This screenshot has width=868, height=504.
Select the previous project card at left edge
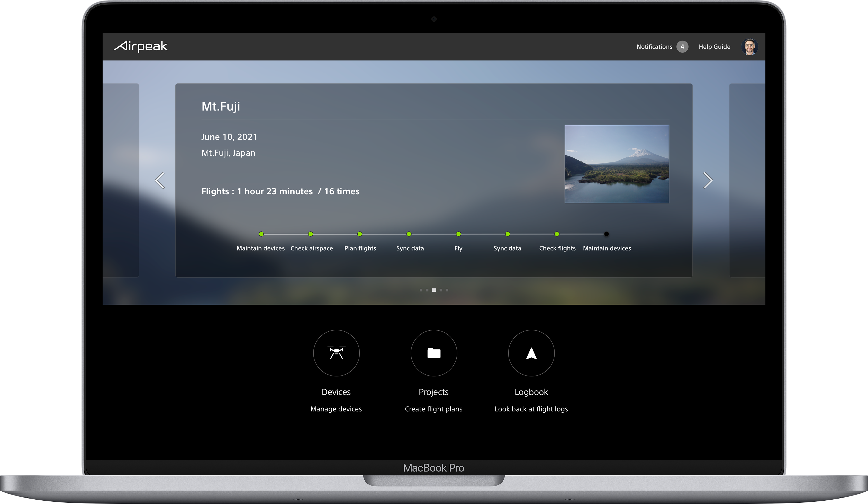click(121, 180)
